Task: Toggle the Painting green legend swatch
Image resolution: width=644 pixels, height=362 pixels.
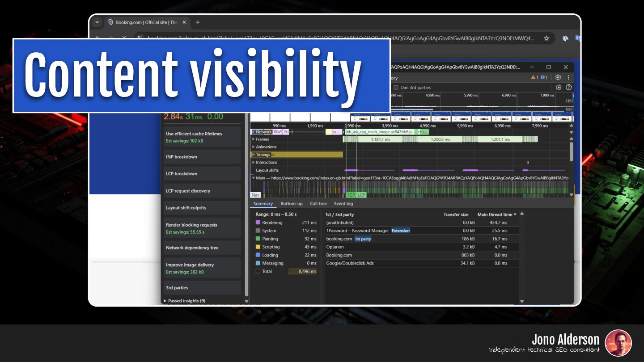Action: tap(258, 239)
